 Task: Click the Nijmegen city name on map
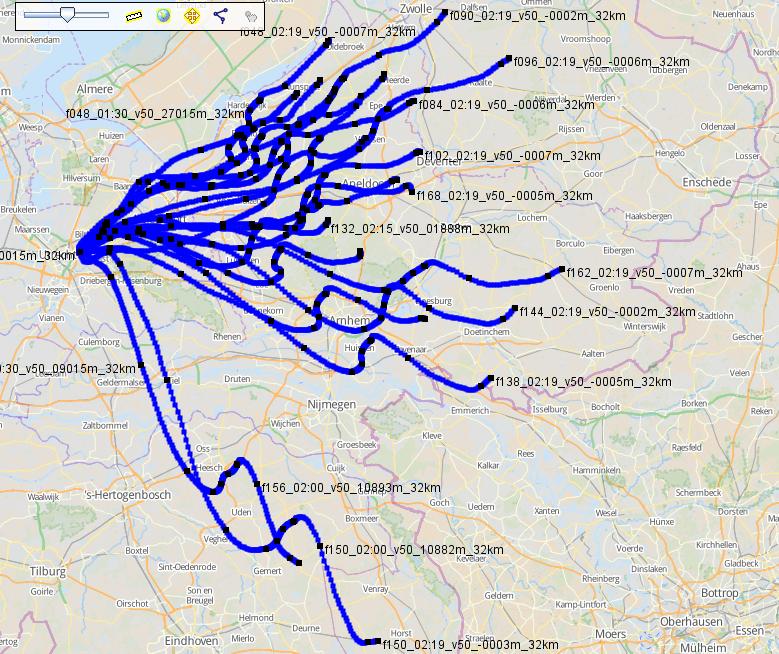333,404
